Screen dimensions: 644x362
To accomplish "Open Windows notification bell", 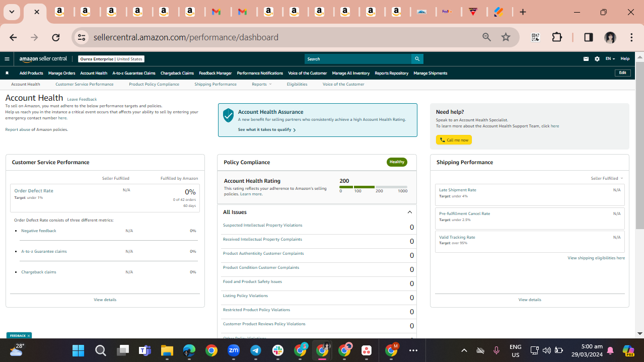I will pos(610,350).
